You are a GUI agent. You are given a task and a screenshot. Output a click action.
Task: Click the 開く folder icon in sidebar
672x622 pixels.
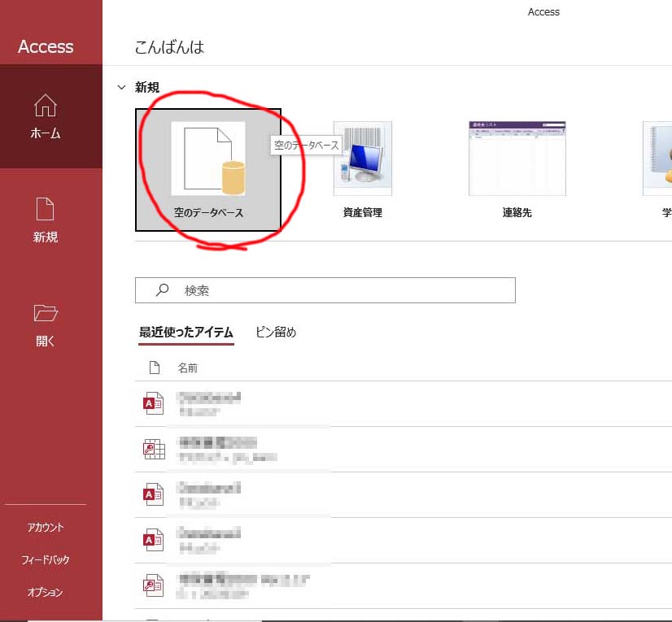pyautogui.click(x=46, y=314)
